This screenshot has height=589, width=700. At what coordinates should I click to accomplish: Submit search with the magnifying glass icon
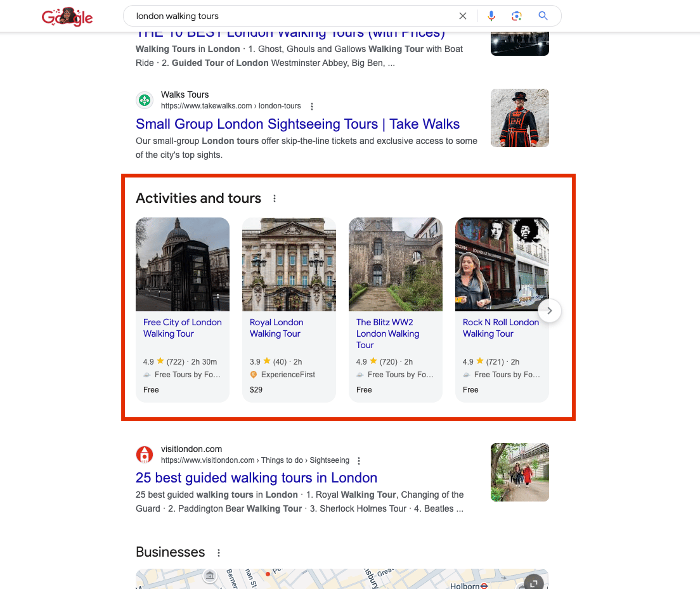click(543, 16)
